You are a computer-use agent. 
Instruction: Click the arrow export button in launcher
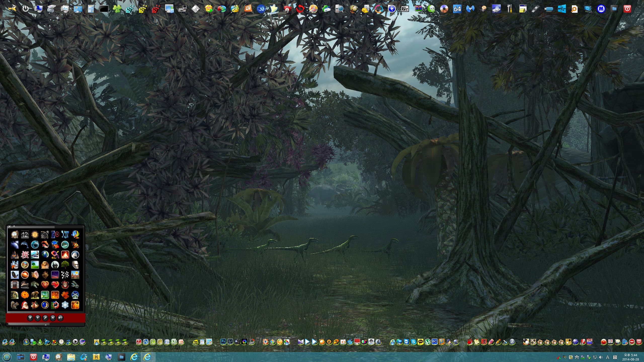coord(60,318)
